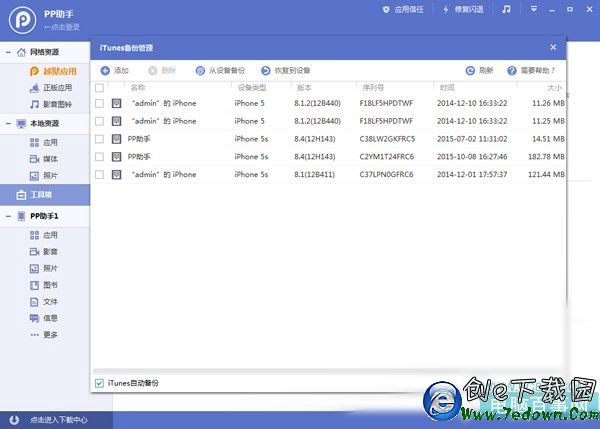Screen dimensions: 600x429
Task: Select the 2015-07-02 11:31:02 timestamp cell
Action: (x=472, y=139)
